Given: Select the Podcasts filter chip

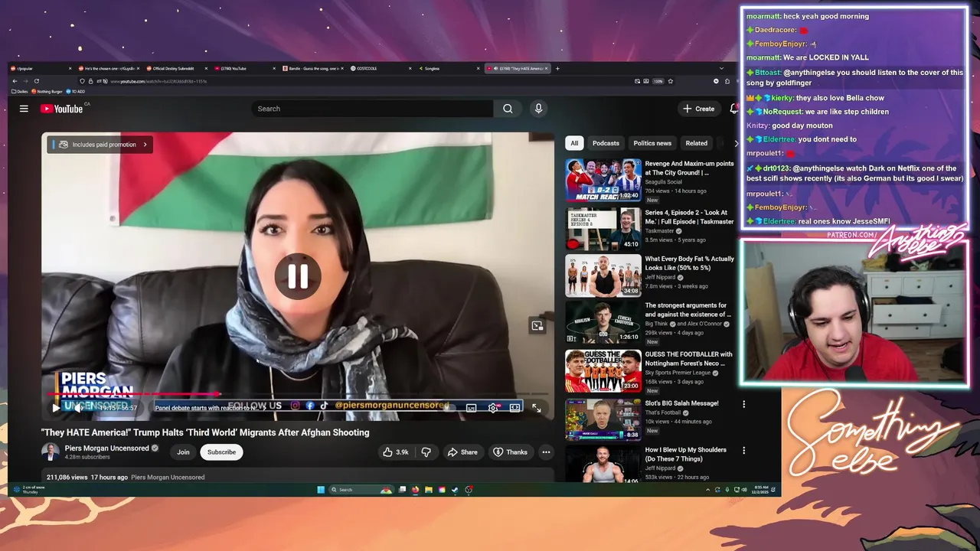Looking at the screenshot, I should coord(606,143).
